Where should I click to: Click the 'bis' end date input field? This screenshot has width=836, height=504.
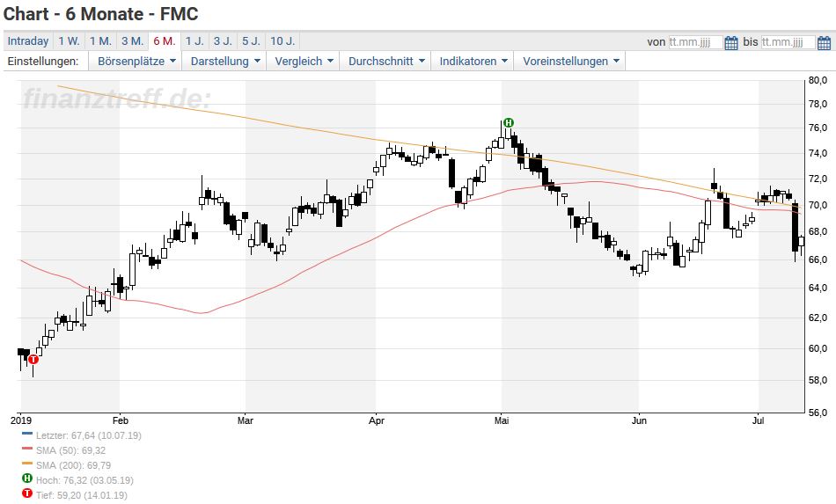point(788,42)
